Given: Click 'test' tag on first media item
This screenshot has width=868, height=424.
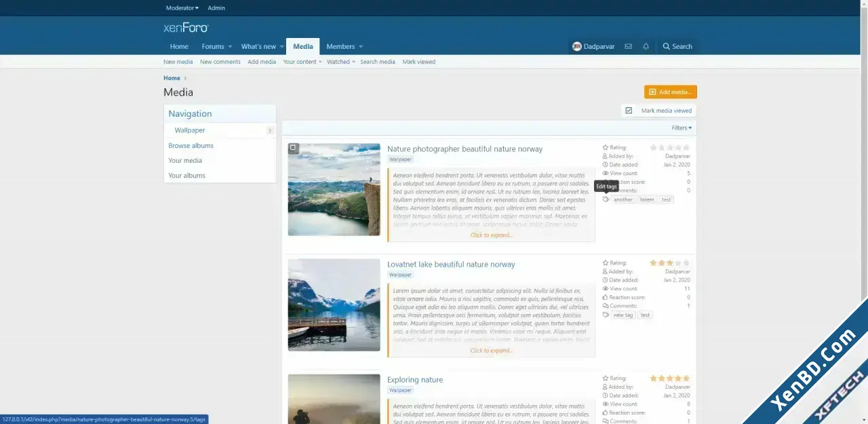Looking at the screenshot, I should pyautogui.click(x=667, y=199).
